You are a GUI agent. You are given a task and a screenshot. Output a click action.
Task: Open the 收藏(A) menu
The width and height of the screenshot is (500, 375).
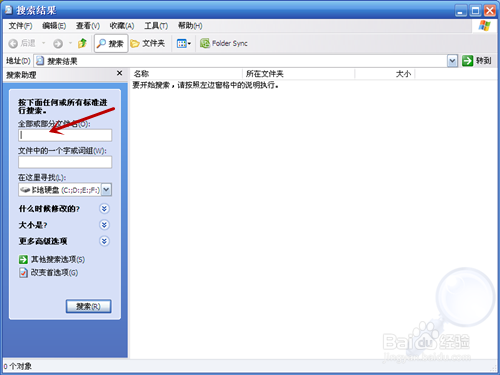point(122,26)
